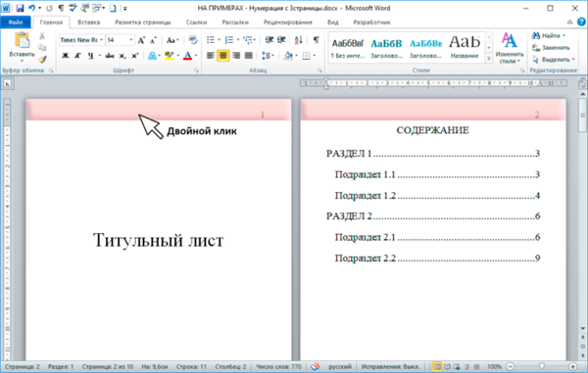Apply superscript formatting

pos(134,56)
